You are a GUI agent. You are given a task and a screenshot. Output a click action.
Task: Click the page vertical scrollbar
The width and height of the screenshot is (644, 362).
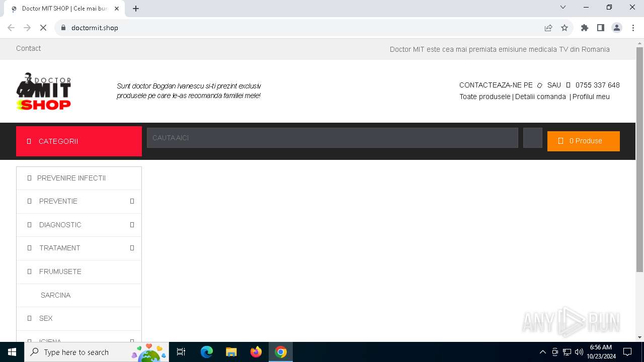640,160
